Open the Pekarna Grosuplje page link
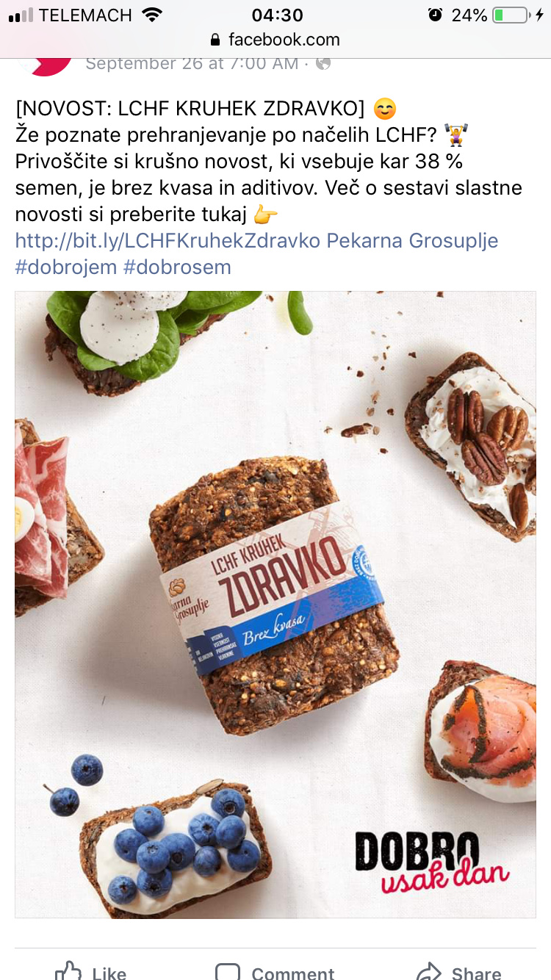551x980 pixels. pos(412,240)
